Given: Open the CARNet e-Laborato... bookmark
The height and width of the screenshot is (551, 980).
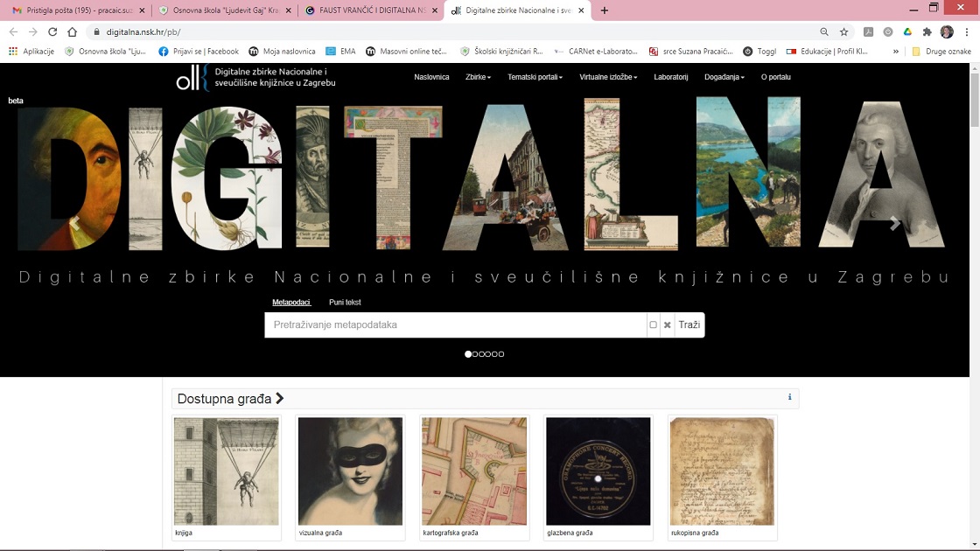Looking at the screenshot, I should point(596,52).
